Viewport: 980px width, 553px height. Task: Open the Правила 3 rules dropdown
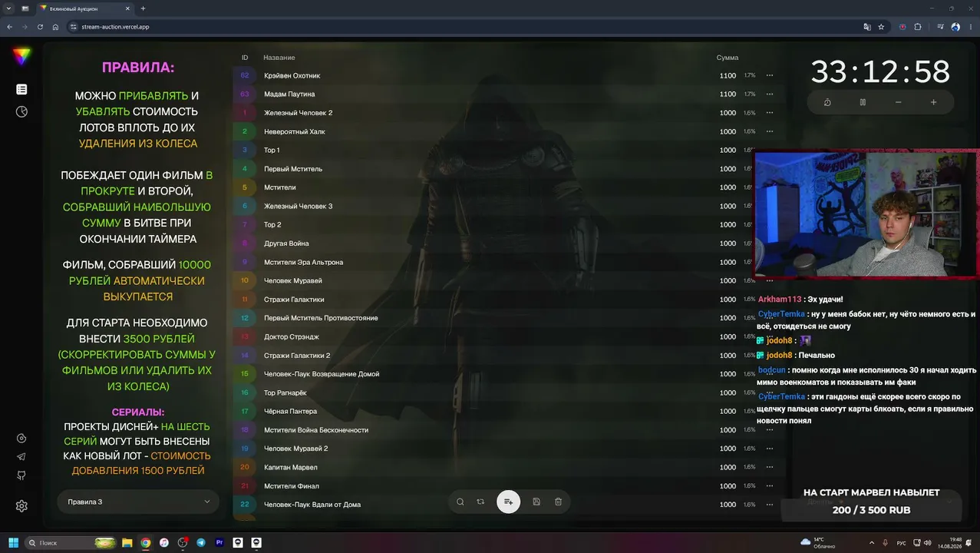[138, 502]
